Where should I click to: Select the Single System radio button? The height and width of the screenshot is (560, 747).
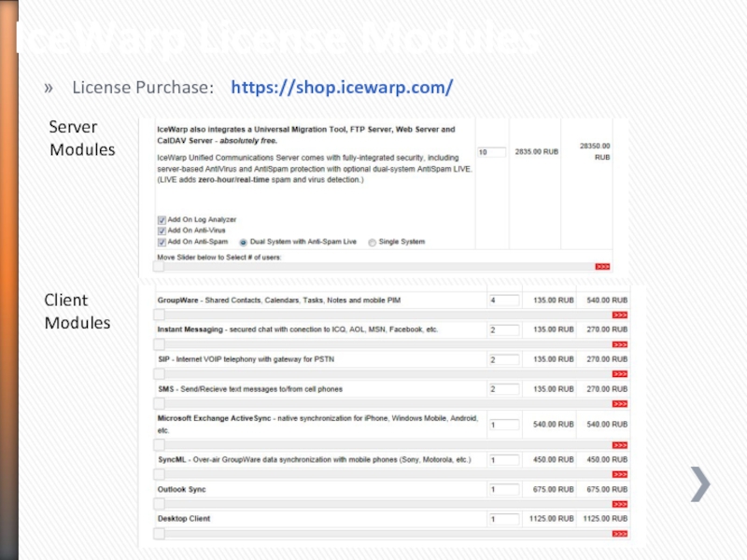(x=372, y=243)
